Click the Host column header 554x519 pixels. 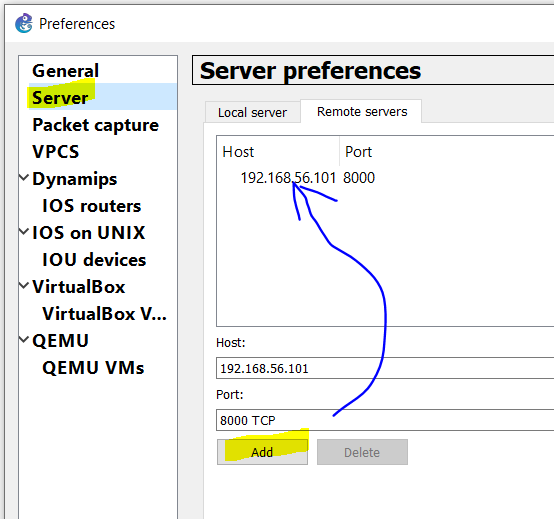pos(278,152)
